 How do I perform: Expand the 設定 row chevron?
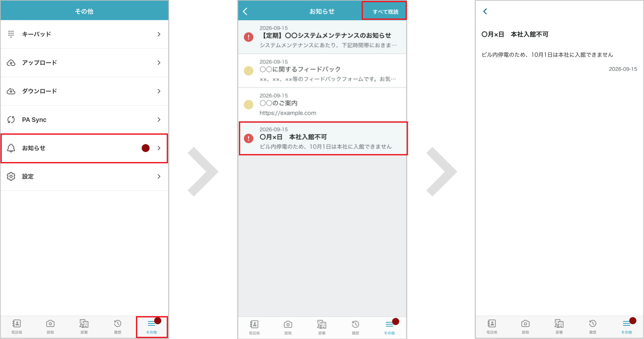tap(159, 177)
